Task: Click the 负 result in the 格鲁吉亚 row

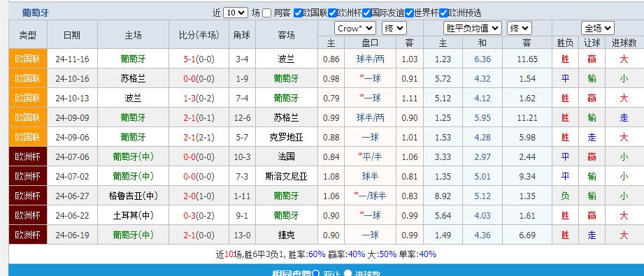Action: pos(565,196)
